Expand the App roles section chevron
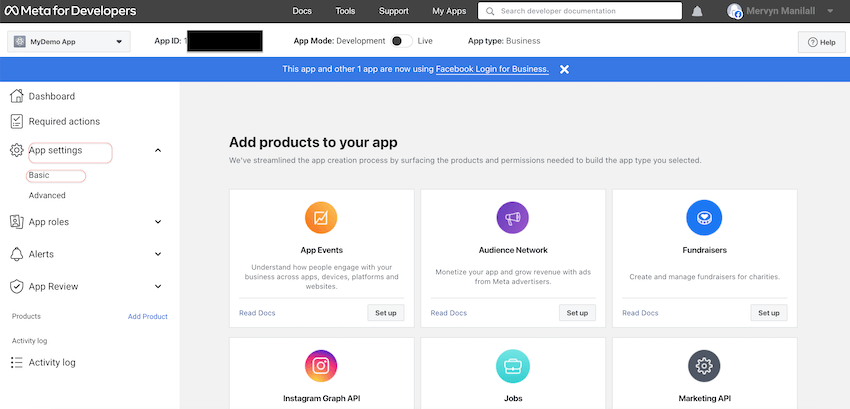This screenshot has height=409, width=850. [158, 222]
